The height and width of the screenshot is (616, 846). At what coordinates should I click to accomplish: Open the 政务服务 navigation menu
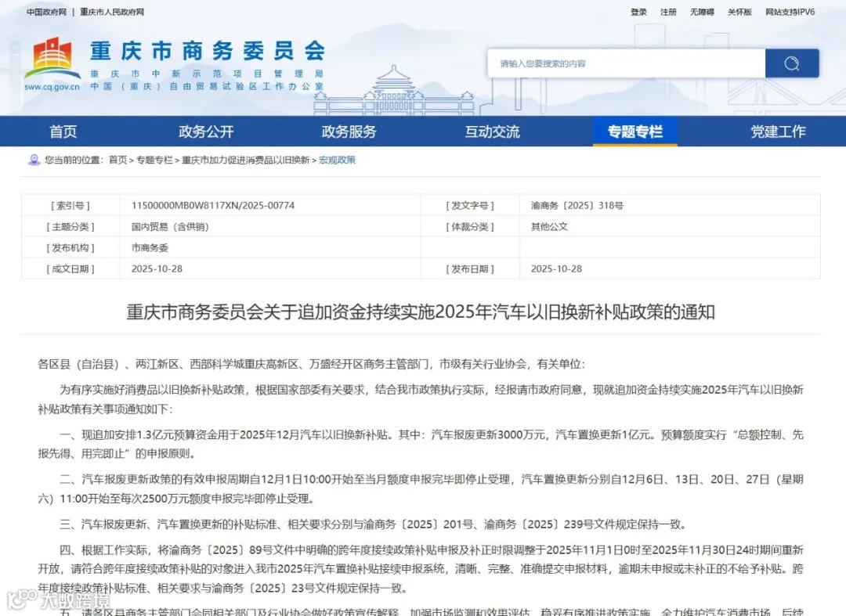click(x=349, y=131)
